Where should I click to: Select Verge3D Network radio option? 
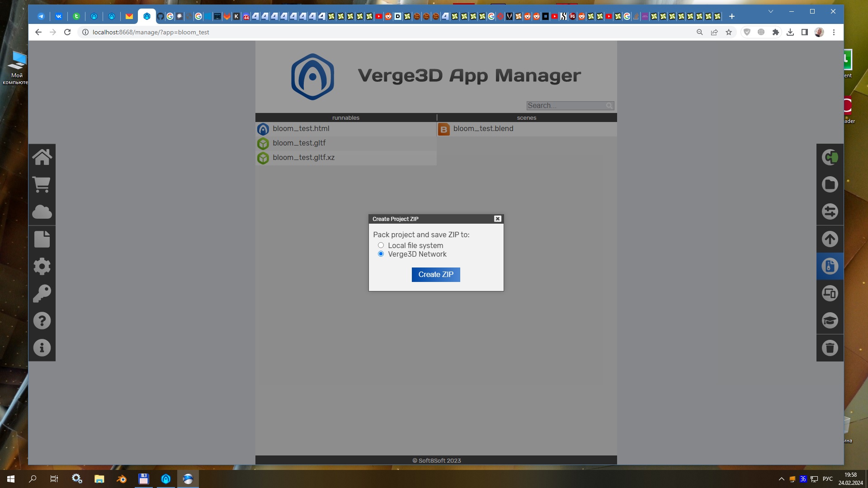coord(381,254)
